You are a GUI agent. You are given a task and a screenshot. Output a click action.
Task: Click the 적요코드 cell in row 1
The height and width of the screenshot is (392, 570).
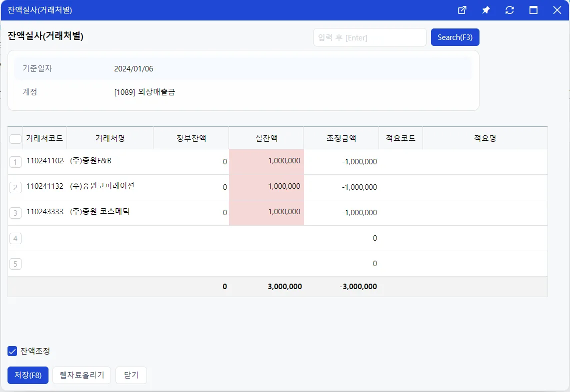coord(400,162)
